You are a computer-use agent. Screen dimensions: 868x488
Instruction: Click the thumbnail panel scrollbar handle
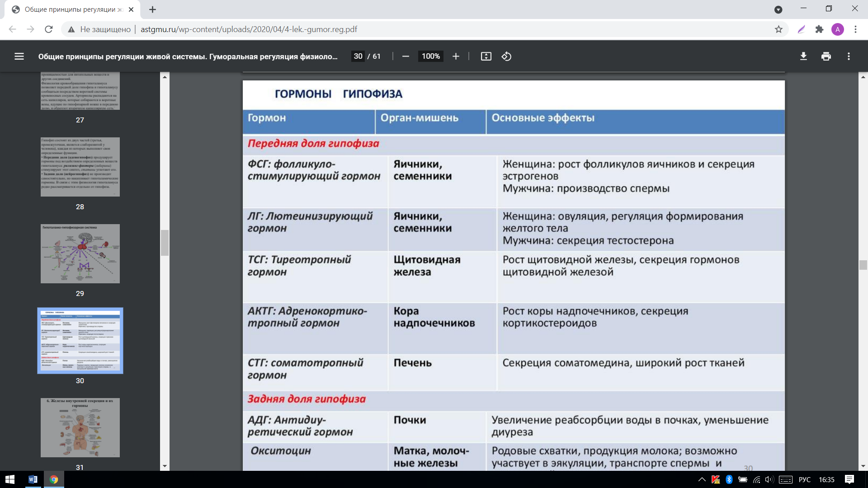pos(165,243)
